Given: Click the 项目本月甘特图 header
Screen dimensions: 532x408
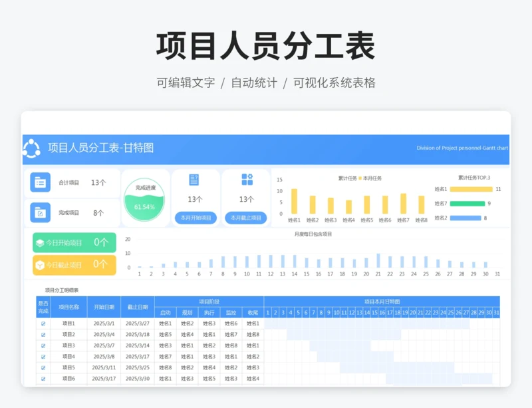Looking at the screenshot, I should pyautogui.click(x=382, y=302).
